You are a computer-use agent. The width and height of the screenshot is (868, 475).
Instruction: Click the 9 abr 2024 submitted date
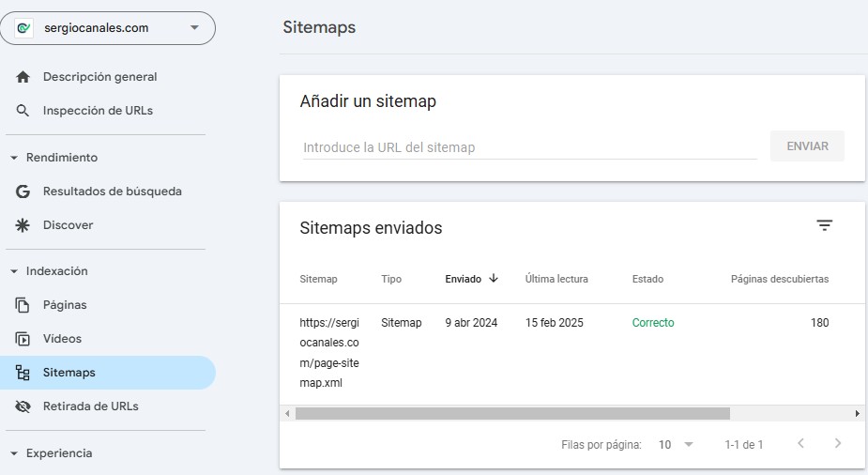[471, 323]
